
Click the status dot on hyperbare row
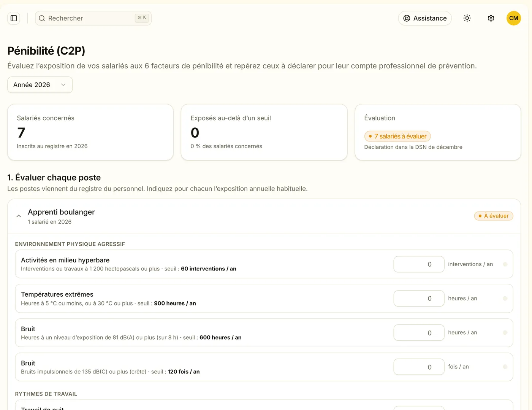(x=505, y=264)
